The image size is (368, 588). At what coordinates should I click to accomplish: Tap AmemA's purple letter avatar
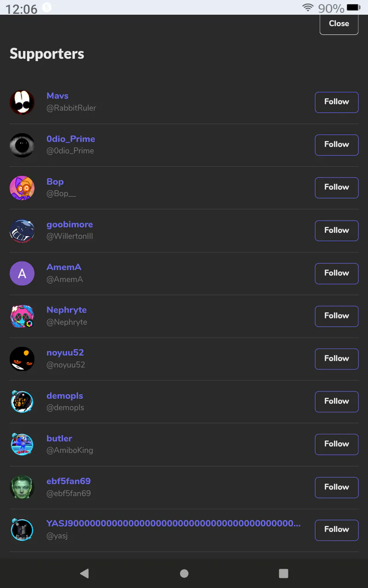22,273
